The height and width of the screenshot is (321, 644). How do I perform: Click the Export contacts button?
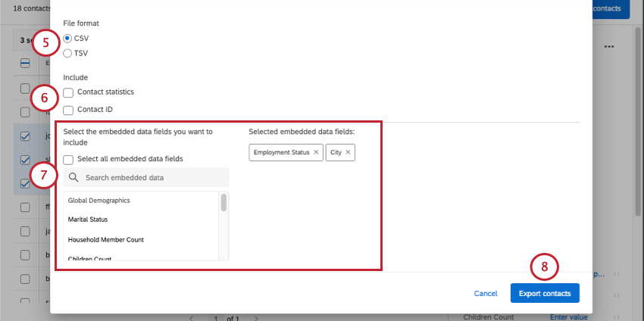pyautogui.click(x=545, y=293)
